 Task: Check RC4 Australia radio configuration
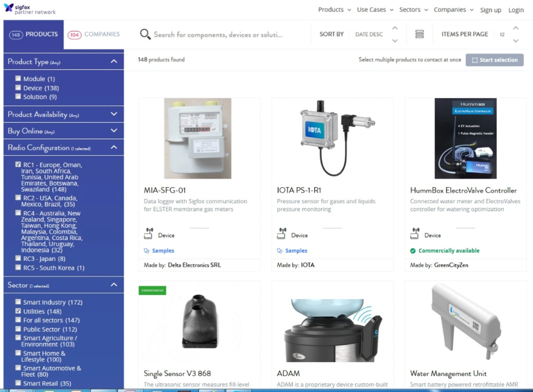(x=18, y=213)
